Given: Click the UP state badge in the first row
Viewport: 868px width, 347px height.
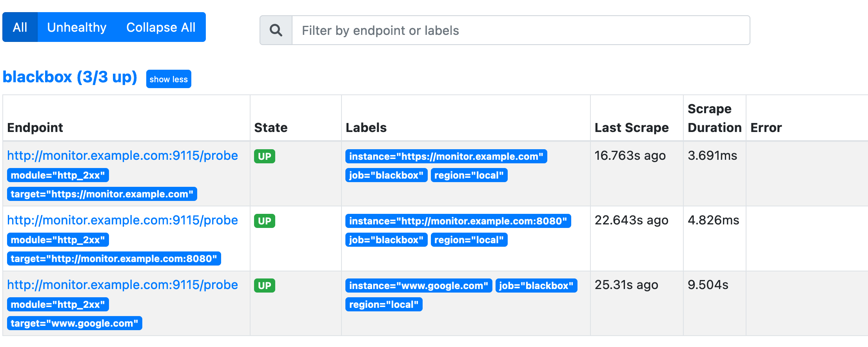Looking at the screenshot, I should [x=265, y=156].
